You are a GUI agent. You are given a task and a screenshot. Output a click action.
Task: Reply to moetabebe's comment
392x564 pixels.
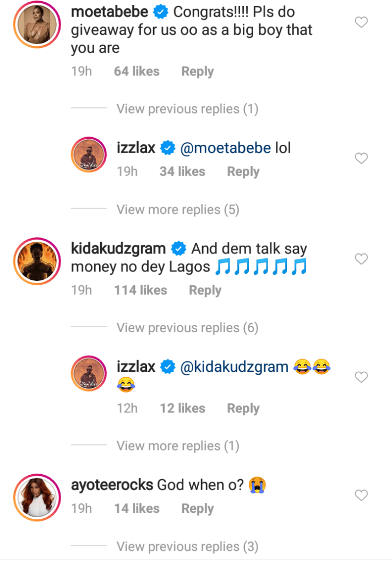coord(198,72)
